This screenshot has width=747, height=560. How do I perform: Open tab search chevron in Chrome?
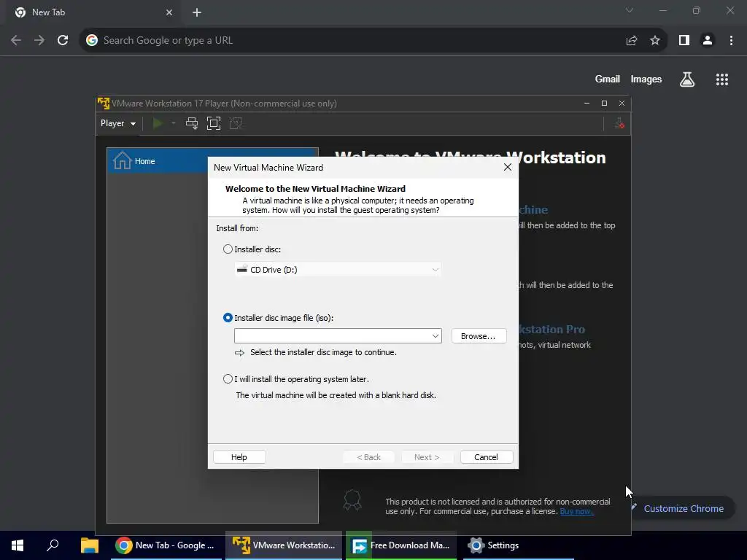[x=630, y=10]
